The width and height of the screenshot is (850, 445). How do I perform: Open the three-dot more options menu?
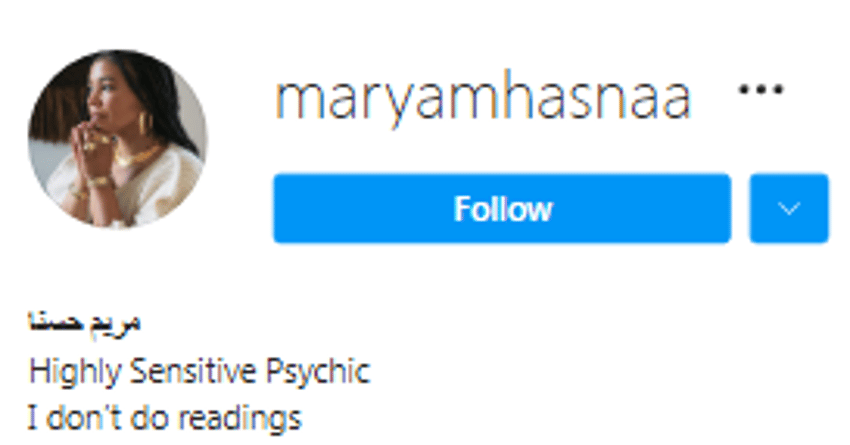click(761, 89)
